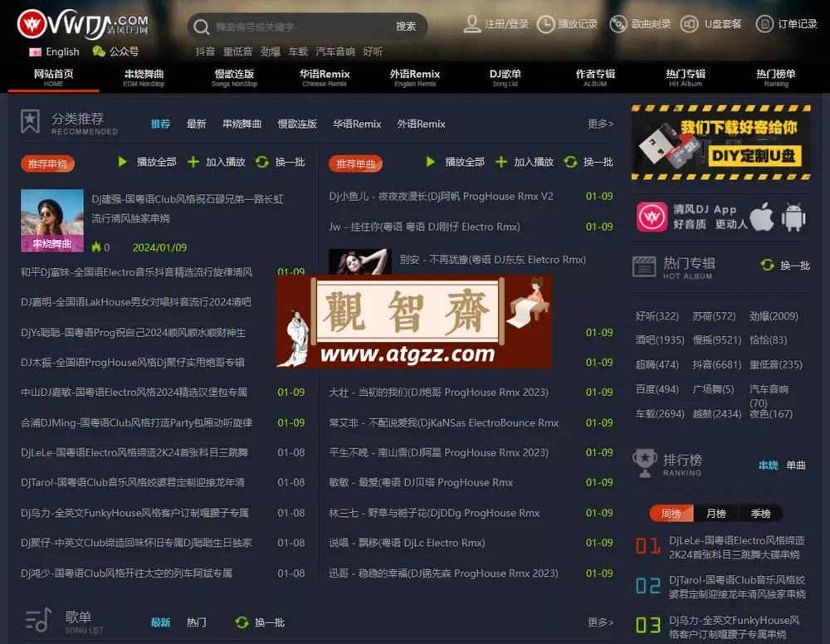Viewport: 830px width, 644px height.
Task: Refresh the 推荐串烧 list batch
Action: tap(262, 162)
